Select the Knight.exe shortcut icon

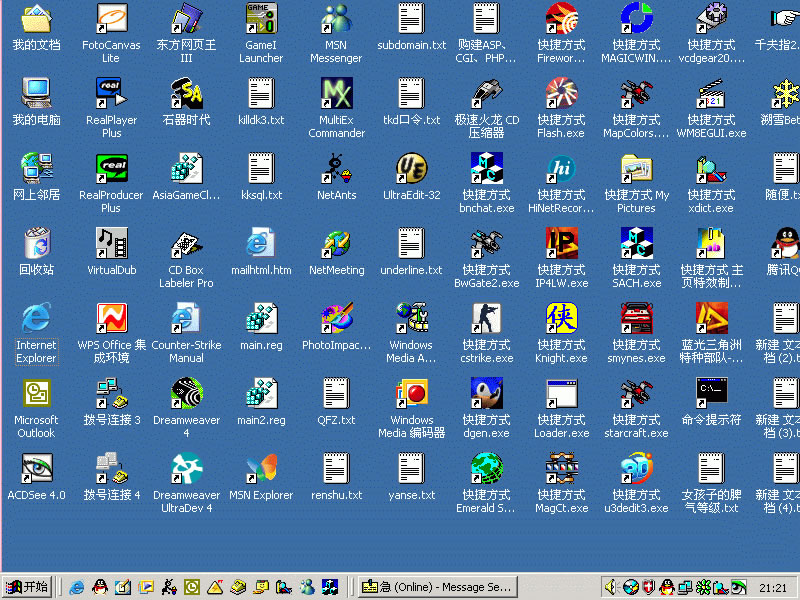point(561,318)
